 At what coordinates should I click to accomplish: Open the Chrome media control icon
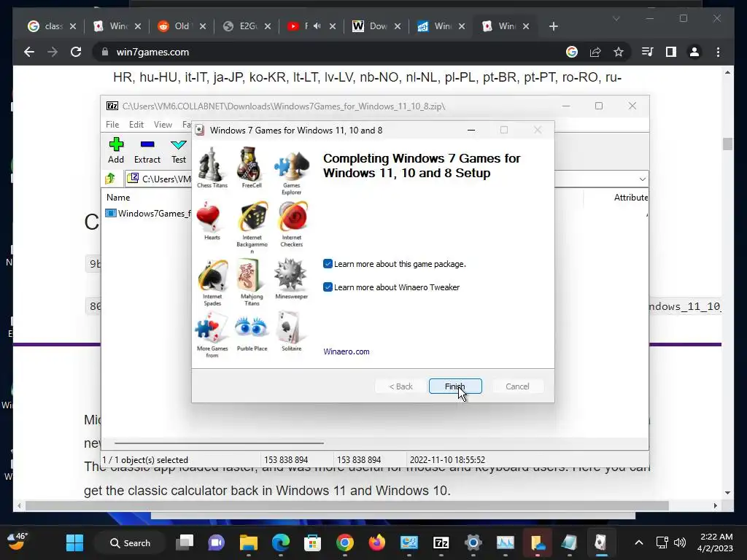pos(648,52)
